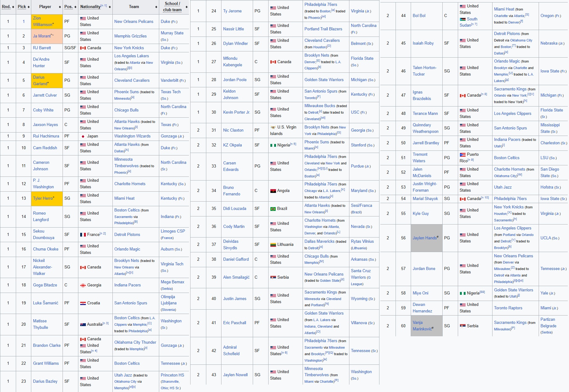This screenshot has width=569, height=392.
Task: Open the Limoges CSP club link
Action: point(173,231)
